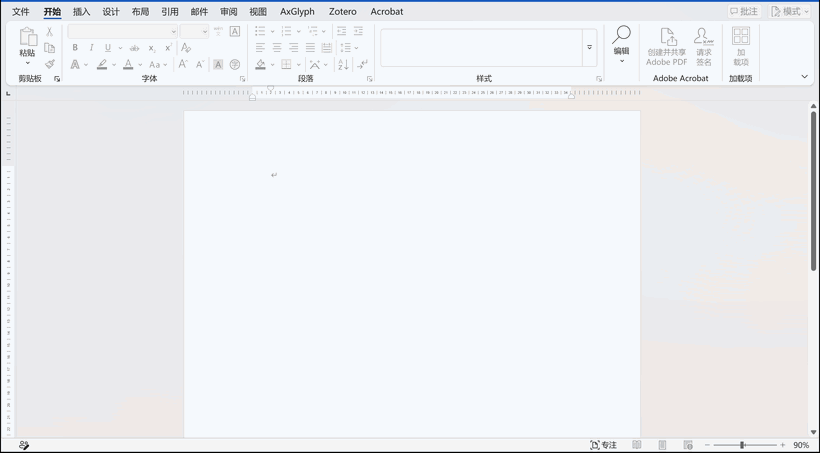Screen dimensions: 820x453
Task: Open the paste options arrow under 粘贴
Action: point(28,63)
